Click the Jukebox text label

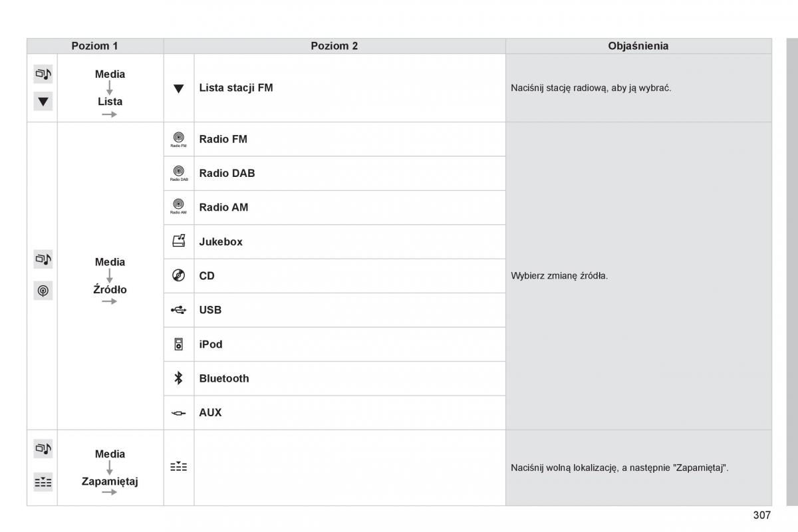pos(221,242)
